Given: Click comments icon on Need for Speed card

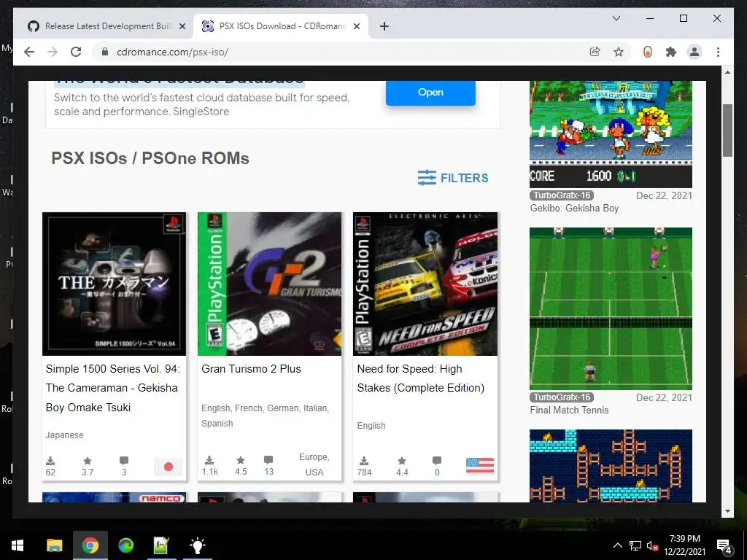Looking at the screenshot, I should point(437,461).
